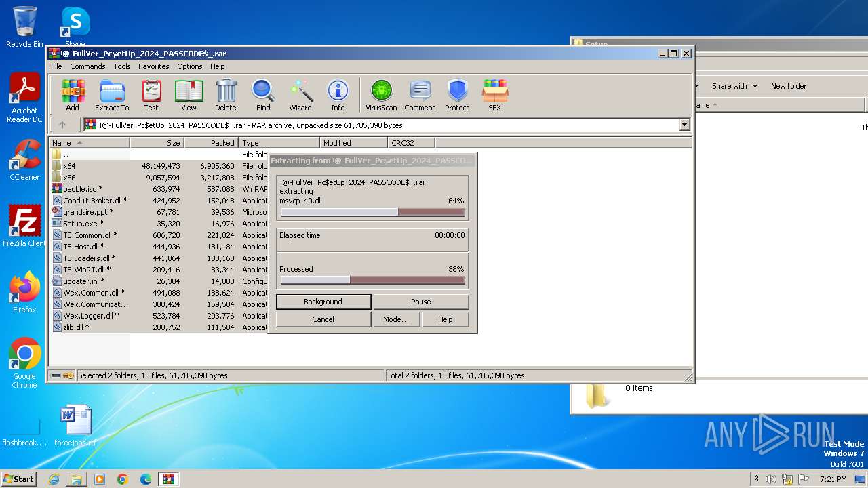This screenshot has width=868, height=488.
Task: Click the WinRAR taskbar icon
Action: pos(168,479)
